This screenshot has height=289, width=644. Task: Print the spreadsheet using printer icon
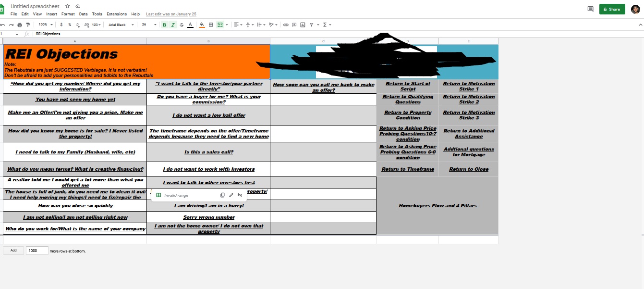(x=20, y=25)
